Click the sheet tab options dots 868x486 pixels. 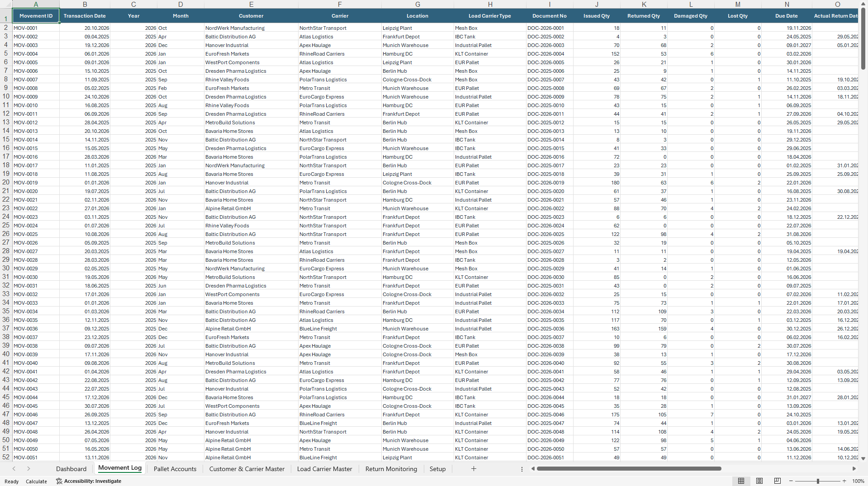[x=522, y=469]
